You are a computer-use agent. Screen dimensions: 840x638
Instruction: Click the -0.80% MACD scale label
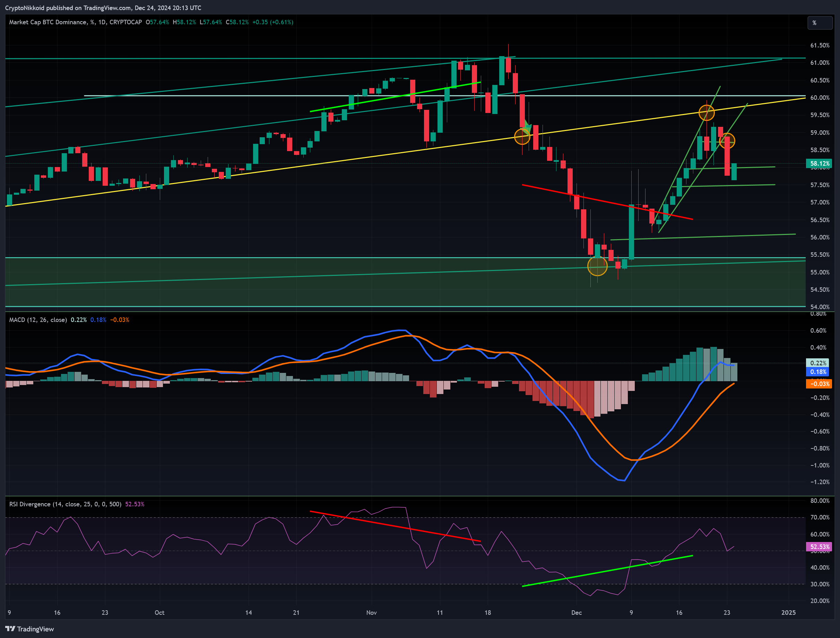tap(820, 448)
